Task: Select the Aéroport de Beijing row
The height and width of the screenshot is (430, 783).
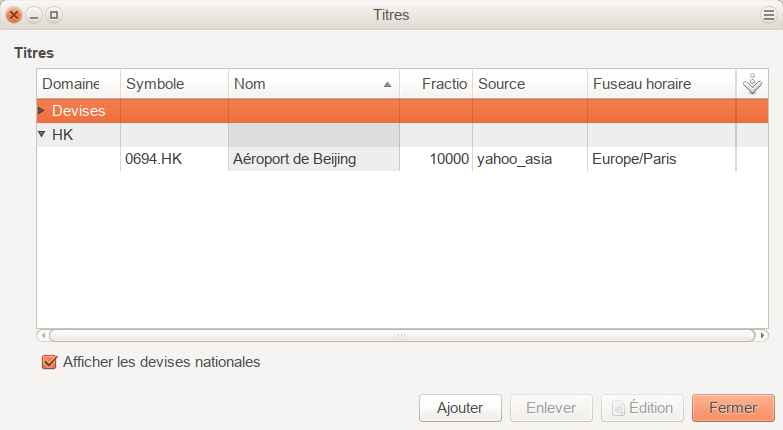Action: click(294, 159)
